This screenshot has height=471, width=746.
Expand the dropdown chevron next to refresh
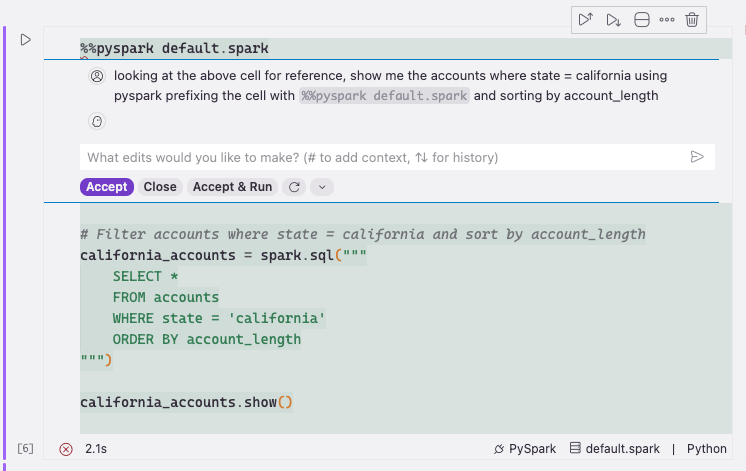point(322,187)
